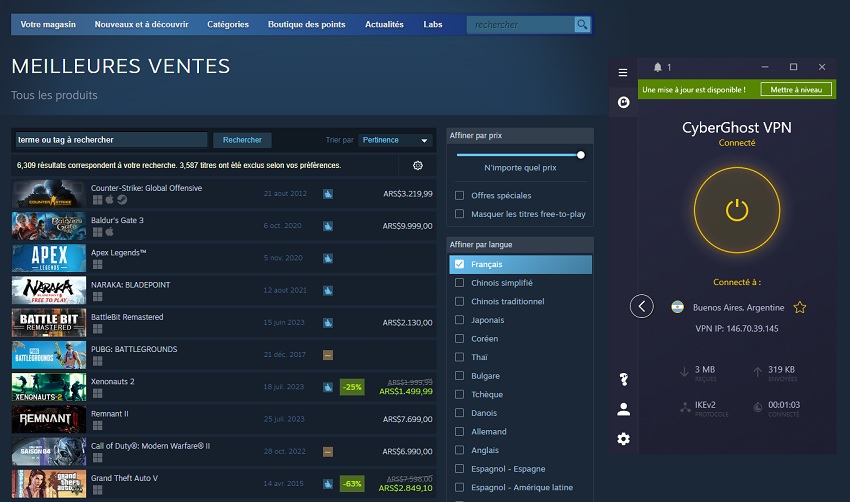Open search preferences gear icon
850x502 pixels.
(417, 165)
